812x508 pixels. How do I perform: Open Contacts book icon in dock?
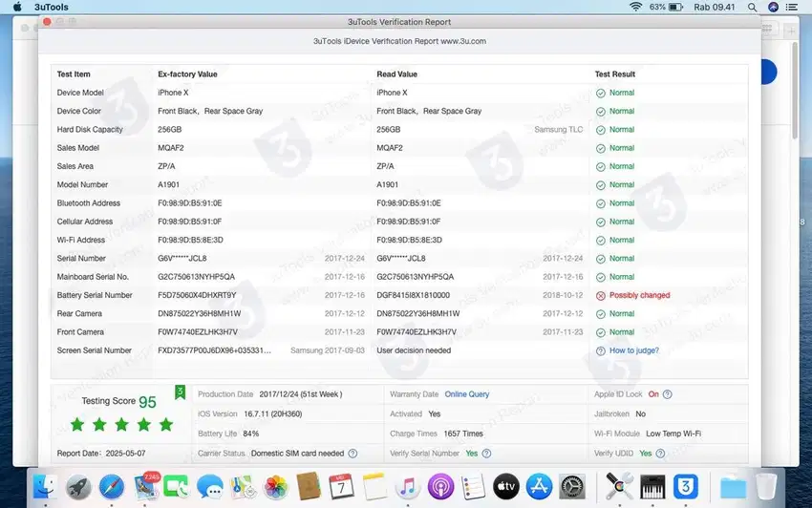pyautogui.click(x=309, y=487)
